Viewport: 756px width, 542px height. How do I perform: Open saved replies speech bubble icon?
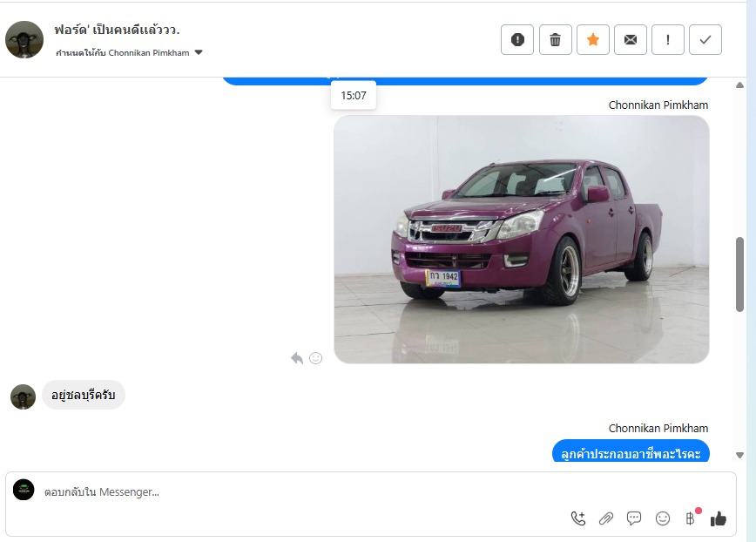634,518
